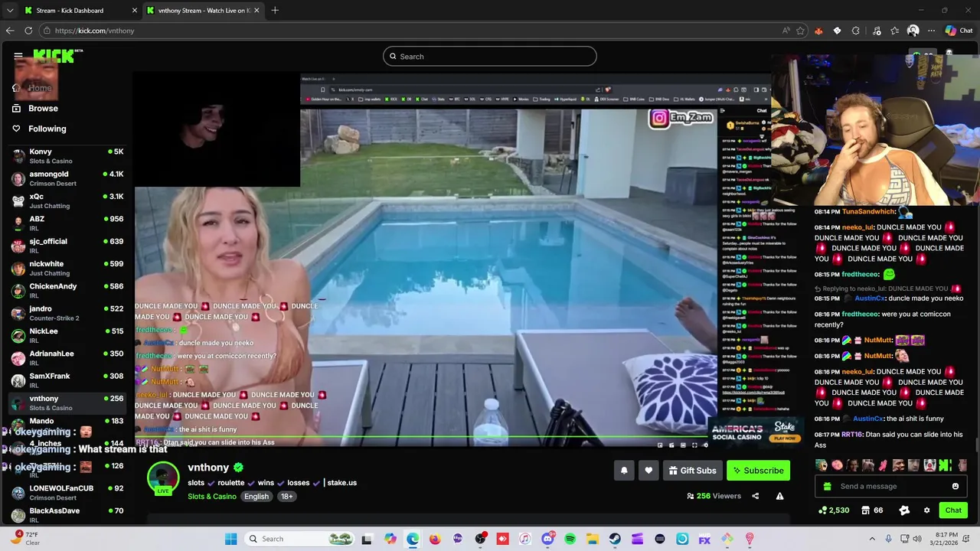Open Copilot Chat in the browser toolbar

959,31
